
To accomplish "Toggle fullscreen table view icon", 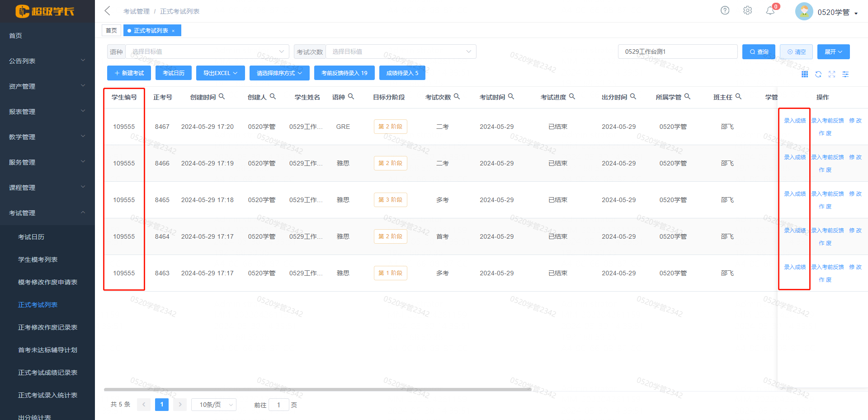I will click(832, 74).
